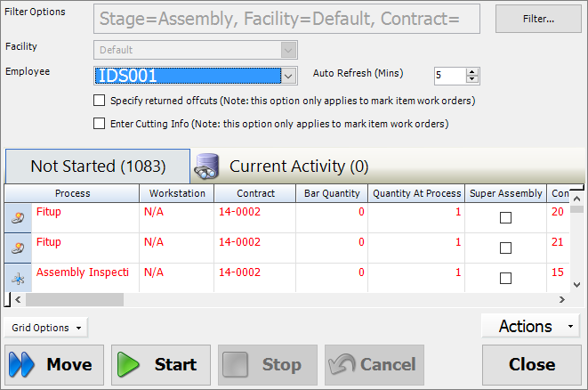Image resolution: width=588 pixels, height=390 pixels.
Task: Tick the Enter Cutting Info checkbox
Action: tap(100, 124)
